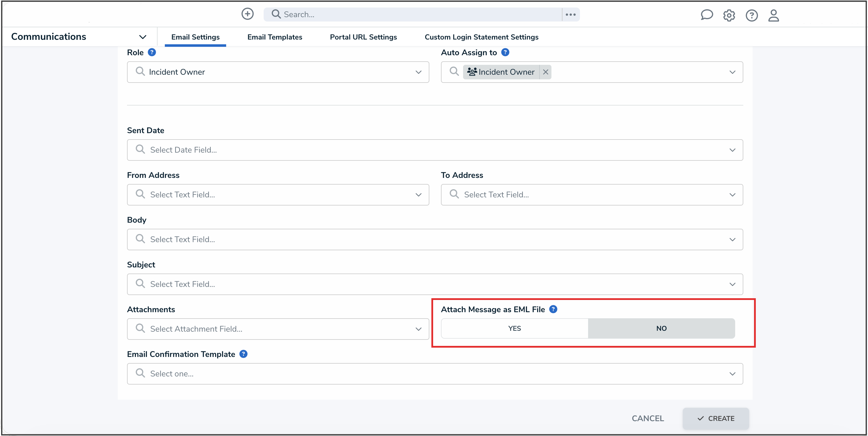Open the Email Confirmation Template dropdown

coord(733,374)
